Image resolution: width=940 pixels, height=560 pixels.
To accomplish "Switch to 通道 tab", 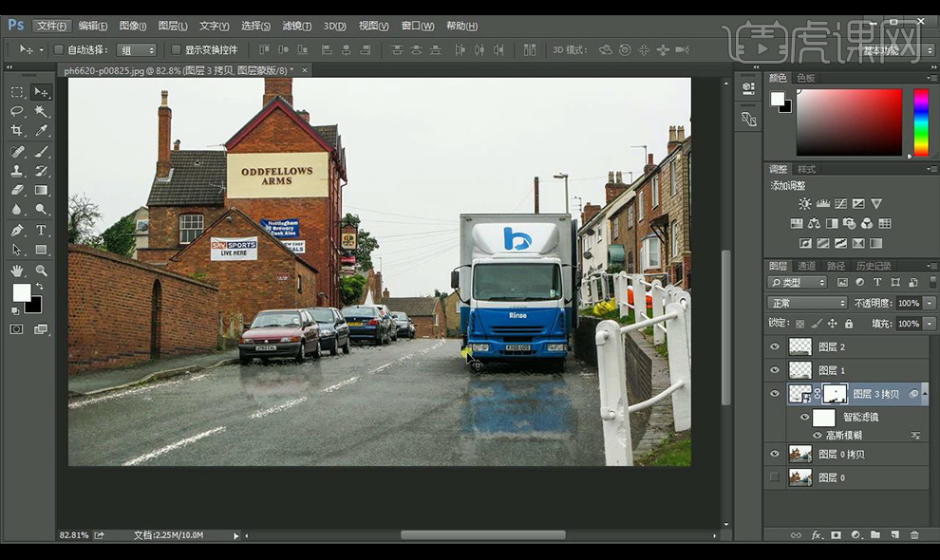I will [806, 266].
